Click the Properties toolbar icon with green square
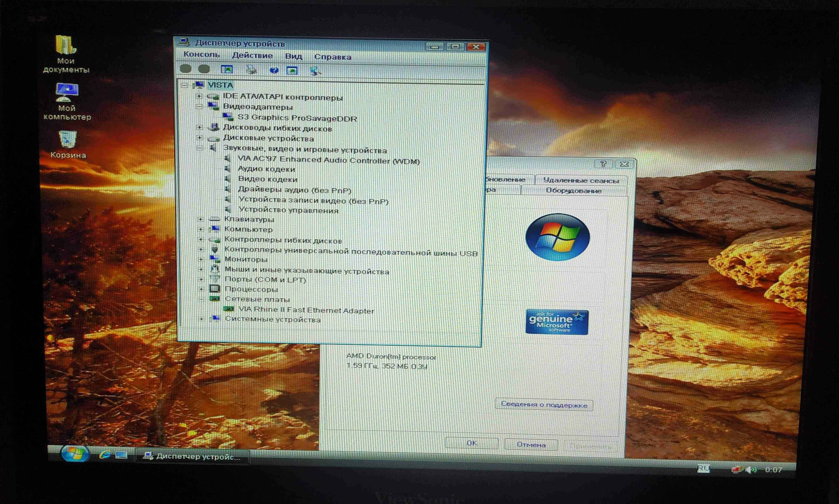This screenshot has width=839, height=504. click(292, 71)
